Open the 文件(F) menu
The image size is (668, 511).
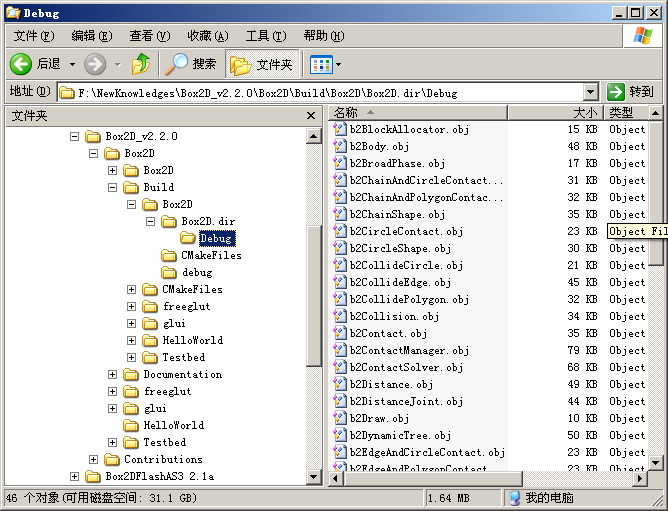34,36
